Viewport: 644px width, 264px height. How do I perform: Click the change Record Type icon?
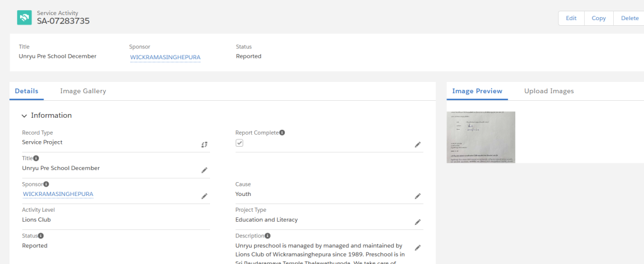[204, 144]
